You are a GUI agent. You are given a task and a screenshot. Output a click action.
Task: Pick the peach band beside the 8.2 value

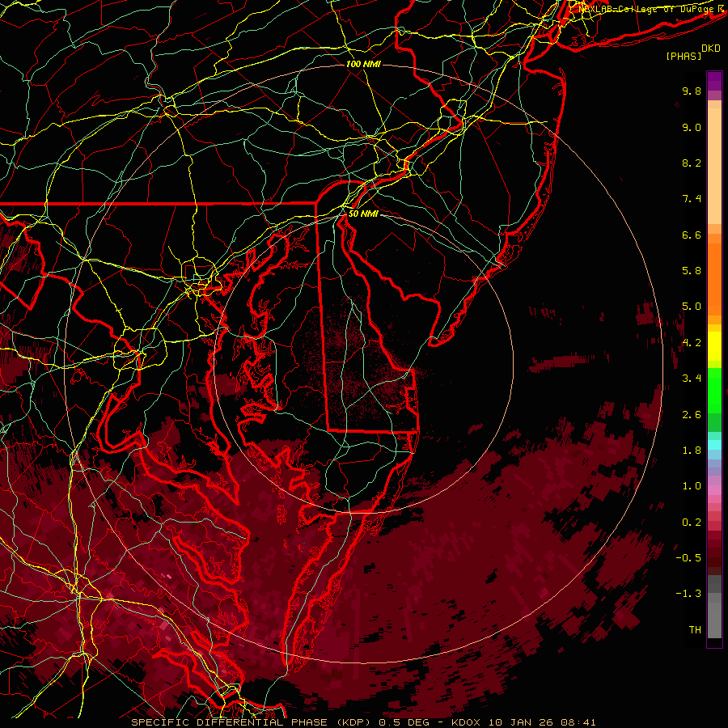click(x=714, y=166)
